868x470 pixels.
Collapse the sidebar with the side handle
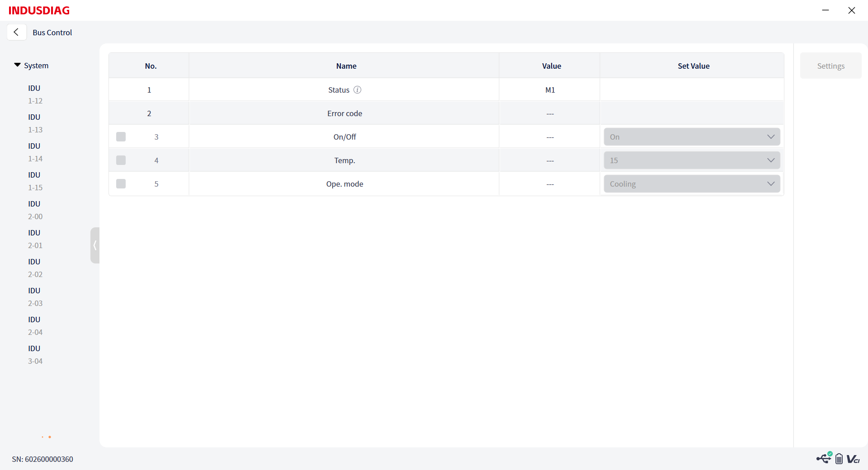(95, 245)
